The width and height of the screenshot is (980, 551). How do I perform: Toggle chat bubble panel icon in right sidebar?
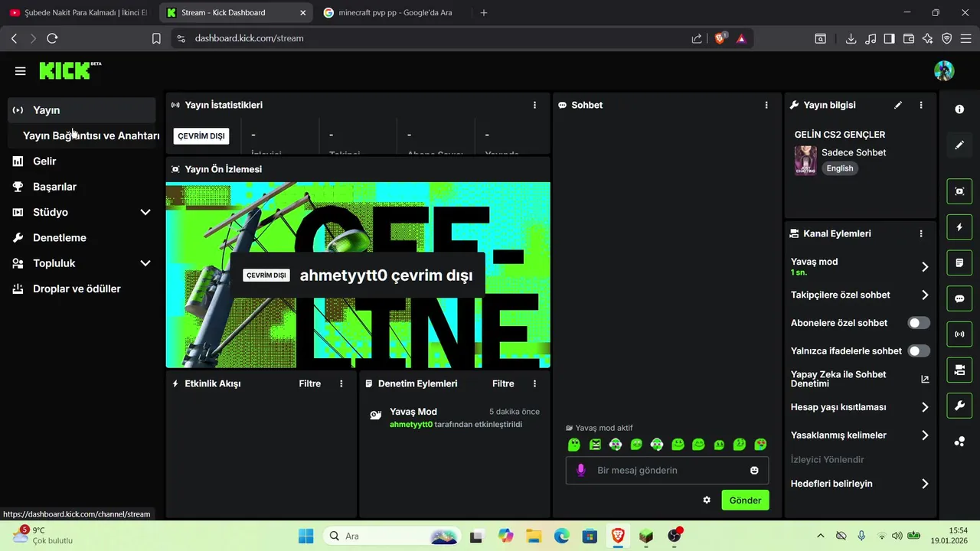(x=959, y=298)
